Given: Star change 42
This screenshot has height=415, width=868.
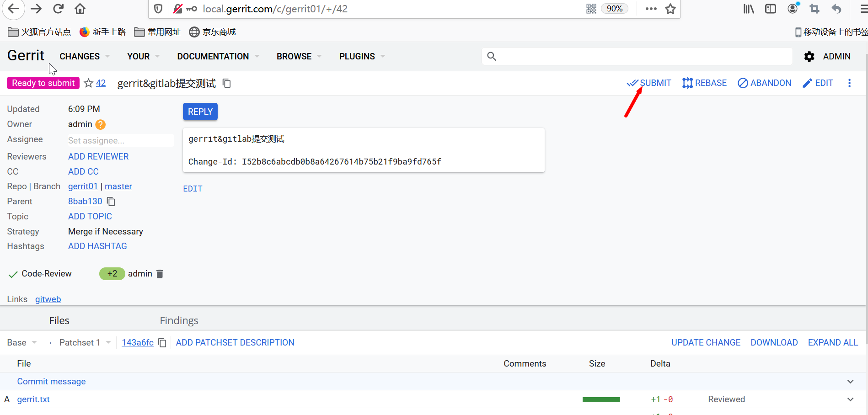Looking at the screenshot, I should coord(89,83).
